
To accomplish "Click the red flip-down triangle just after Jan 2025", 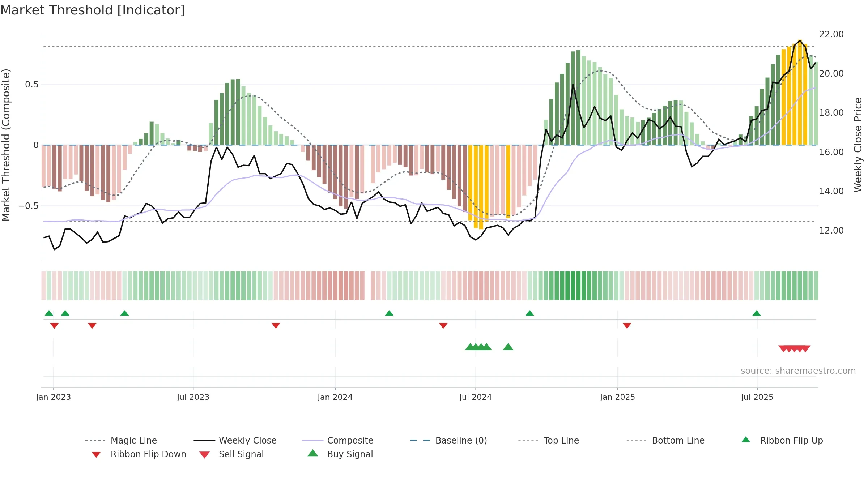I will click(627, 326).
